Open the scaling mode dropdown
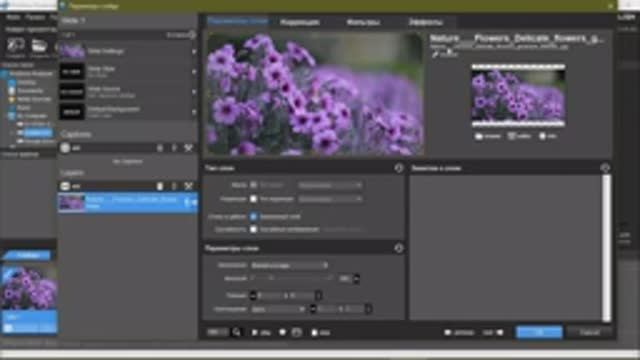Viewport: 640px width, 360px height. coord(289,265)
